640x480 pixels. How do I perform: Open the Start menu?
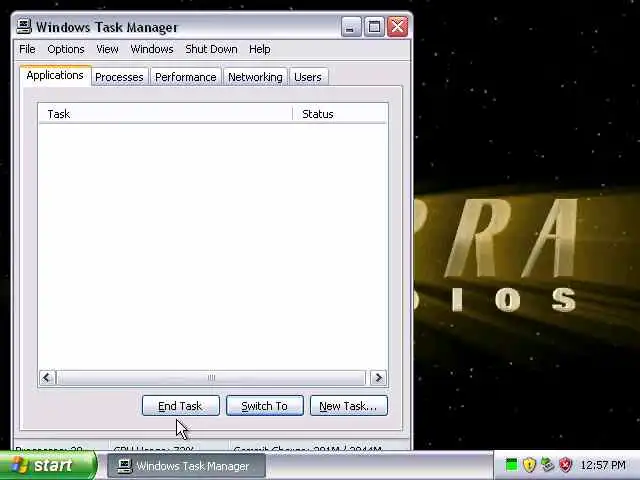pos(48,465)
